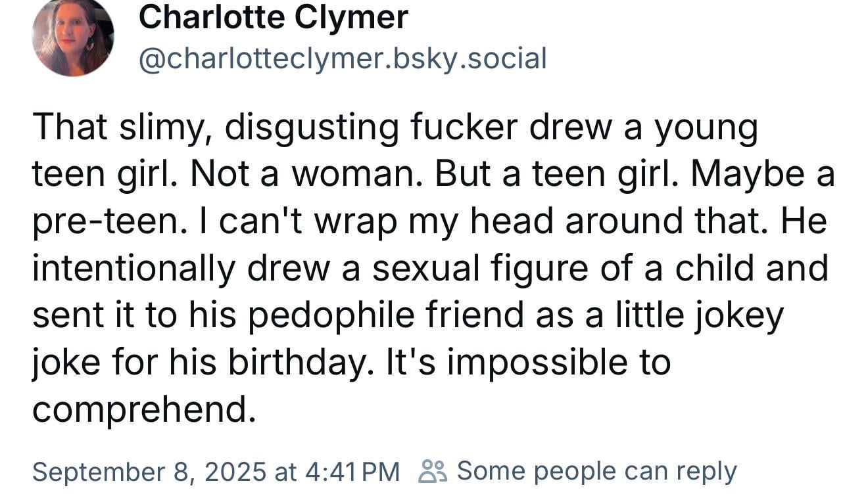This screenshot has height=498, width=868.
Task: Open the @charlotteclymer.bsky.social handle link
Action: point(343,58)
